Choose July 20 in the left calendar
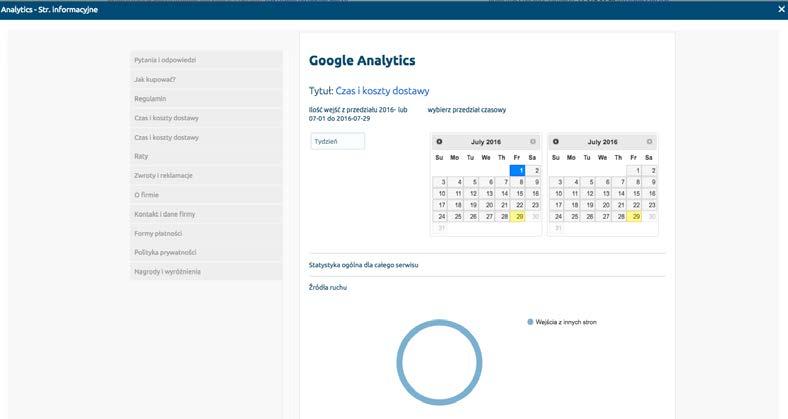The image size is (788, 419). click(x=486, y=205)
